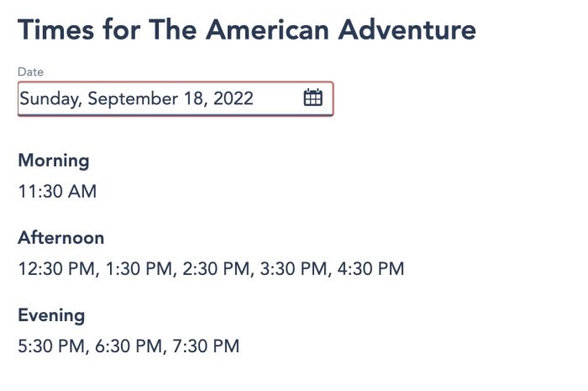Click the word September in date field
This screenshot has height=391, width=588.
tap(133, 99)
